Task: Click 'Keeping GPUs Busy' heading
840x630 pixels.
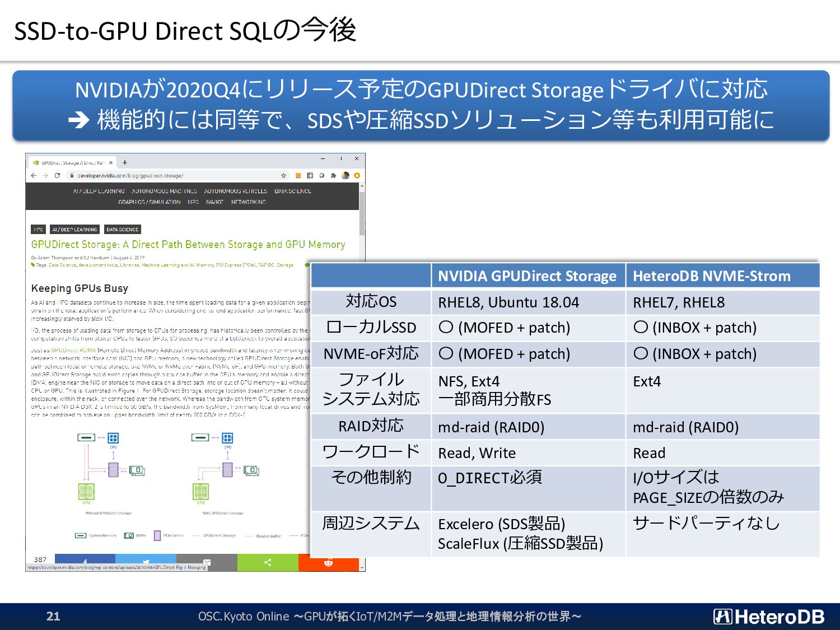Action: click(x=80, y=288)
